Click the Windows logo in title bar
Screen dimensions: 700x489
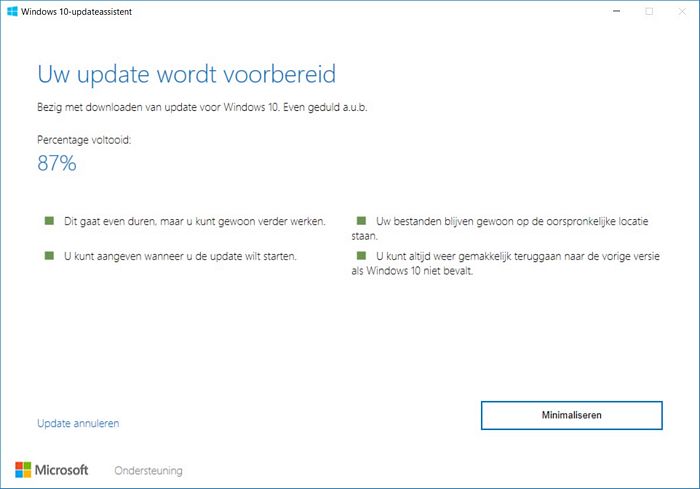pyautogui.click(x=12, y=12)
